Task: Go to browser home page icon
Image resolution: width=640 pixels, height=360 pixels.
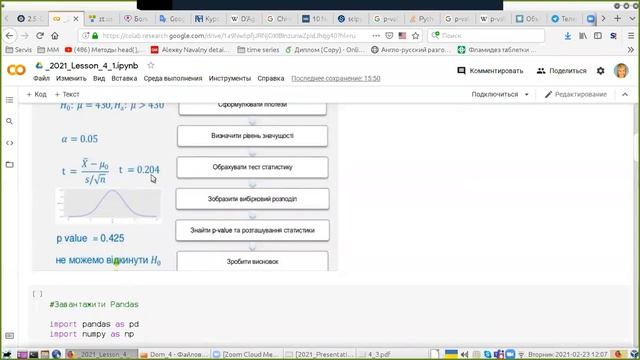Action: [x=55, y=36]
